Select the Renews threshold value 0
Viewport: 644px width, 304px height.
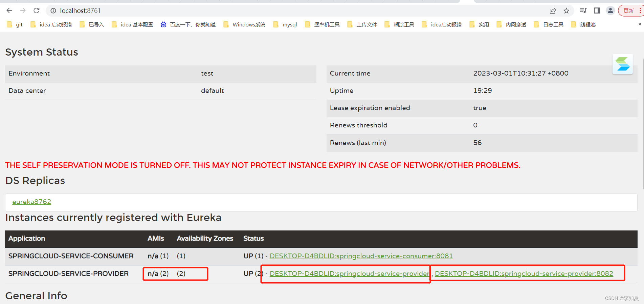pyautogui.click(x=475, y=125)
